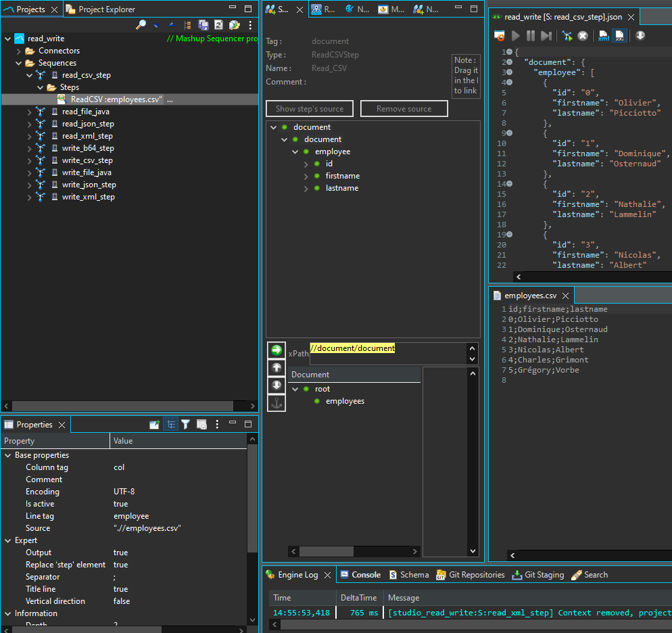672x633 pixels.
Task: Click the save all floppy disks icon
Action: tap(203, 25)
